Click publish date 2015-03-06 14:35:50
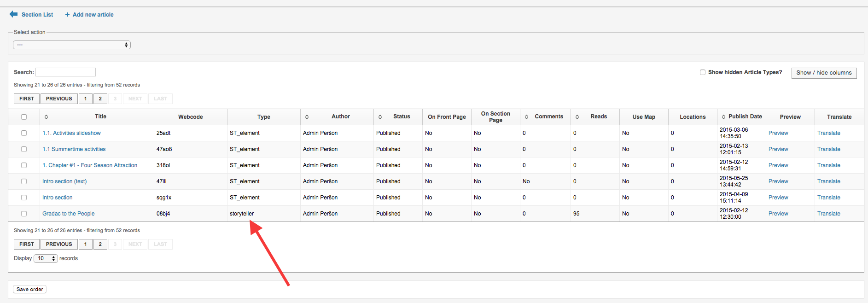868x303 pixels. pos(734,133)
